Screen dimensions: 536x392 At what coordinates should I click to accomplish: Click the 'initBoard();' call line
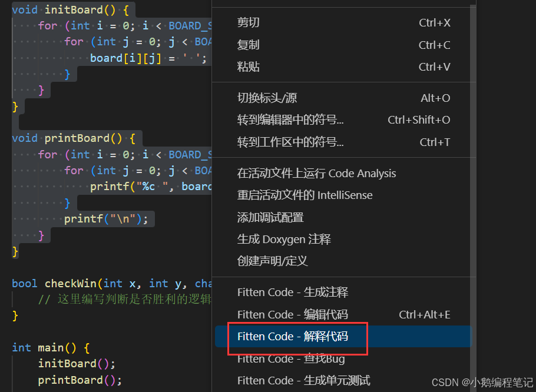click(x=77, y=364)
